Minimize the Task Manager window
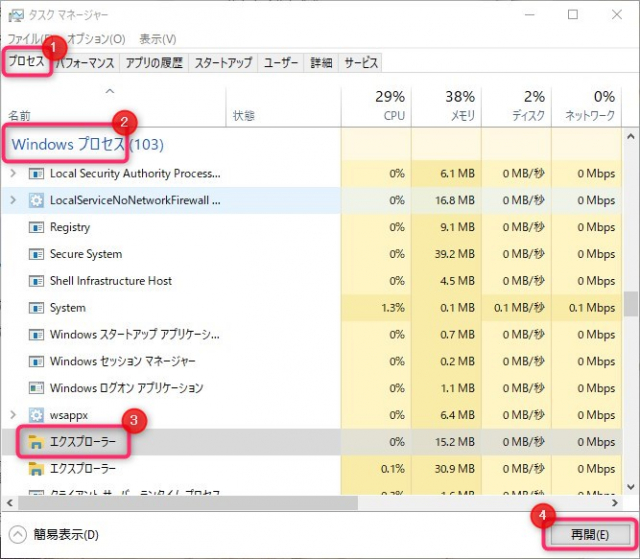 pyautogui.click(x=530, y=15)
